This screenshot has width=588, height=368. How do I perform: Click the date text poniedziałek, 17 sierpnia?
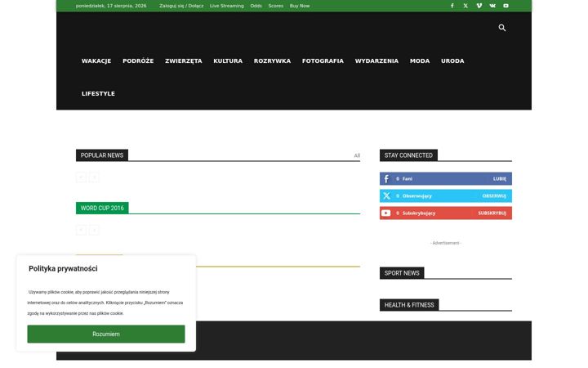pos(111,6)
